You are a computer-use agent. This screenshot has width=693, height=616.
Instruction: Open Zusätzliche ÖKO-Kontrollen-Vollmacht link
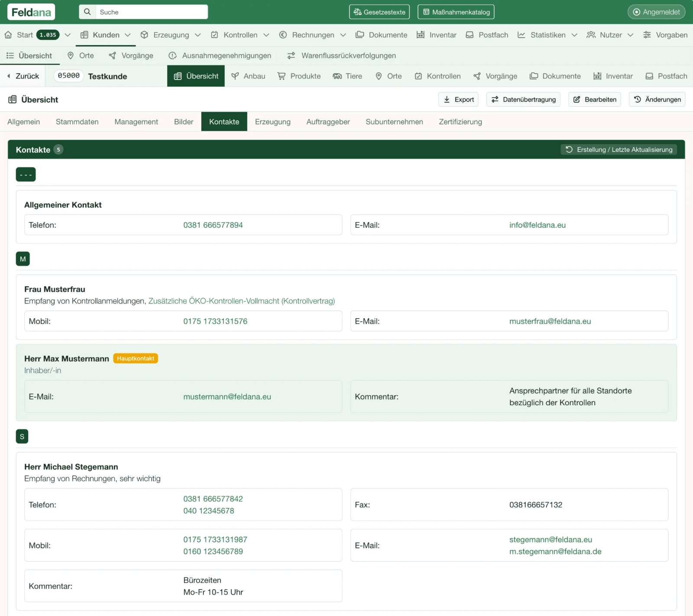tap(241, 301)
